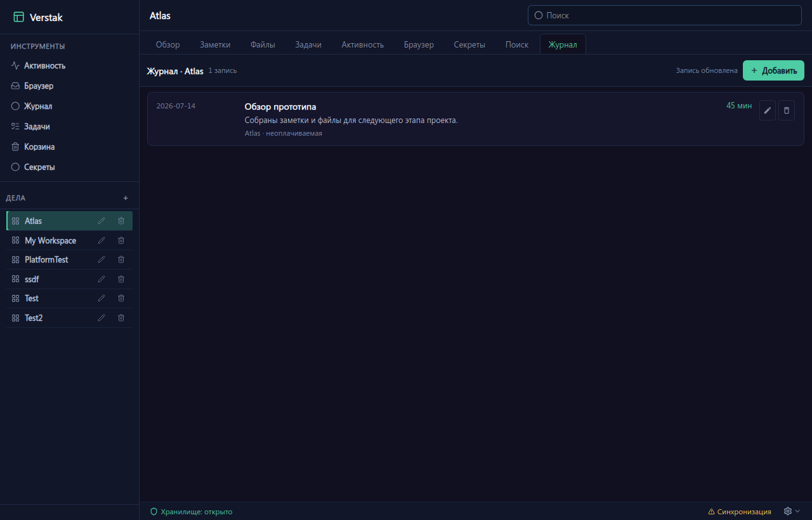Delete Test workspace via trash icon
812x520 pixels.
point(121,298)
